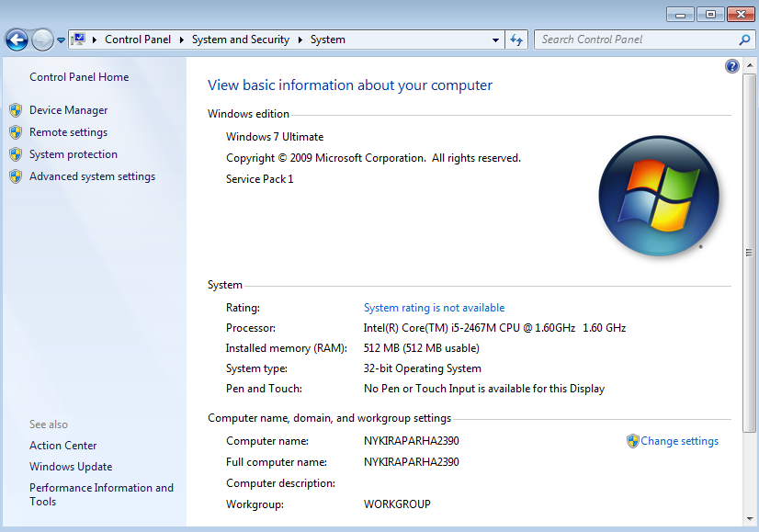The height and width of the screenshot is (532, 759).
Task: Click the Refresh button beside address bar
Action: coord(516,40)
